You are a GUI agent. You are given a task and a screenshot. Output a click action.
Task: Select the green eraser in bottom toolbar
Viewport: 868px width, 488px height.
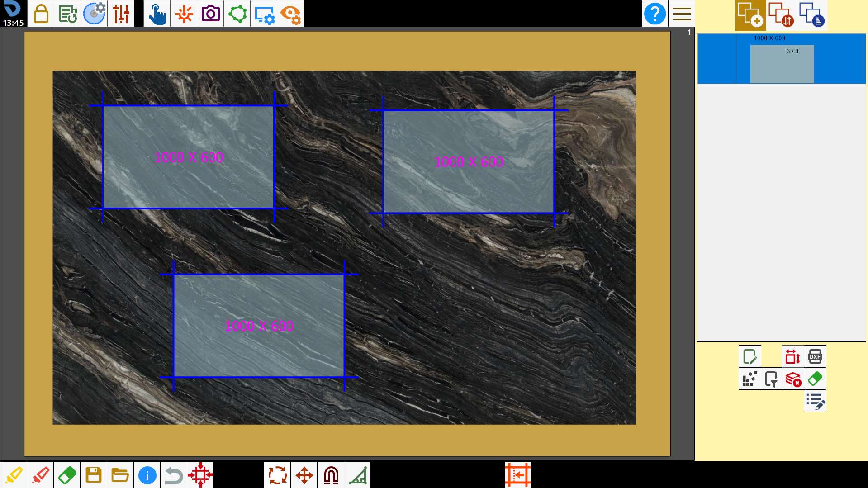67,475
